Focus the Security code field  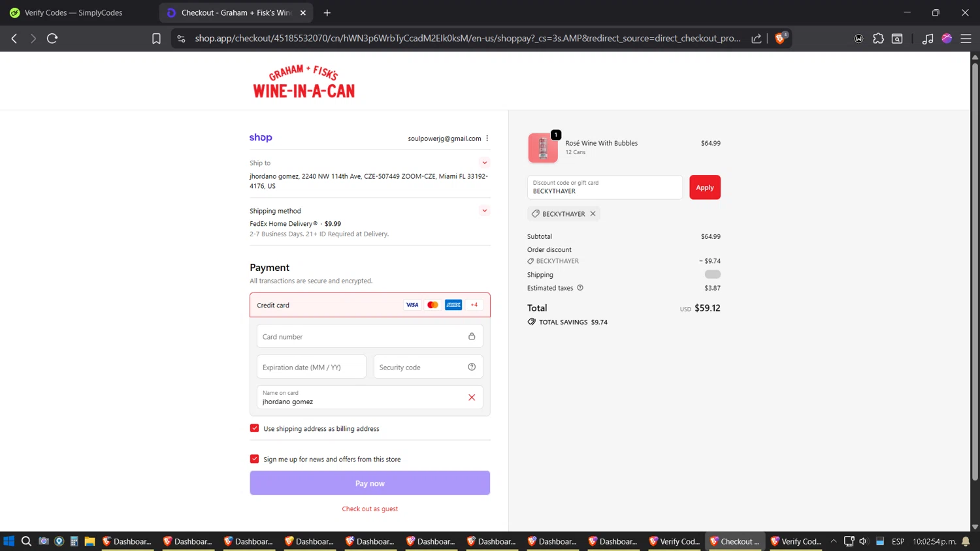tap(428, 367)
